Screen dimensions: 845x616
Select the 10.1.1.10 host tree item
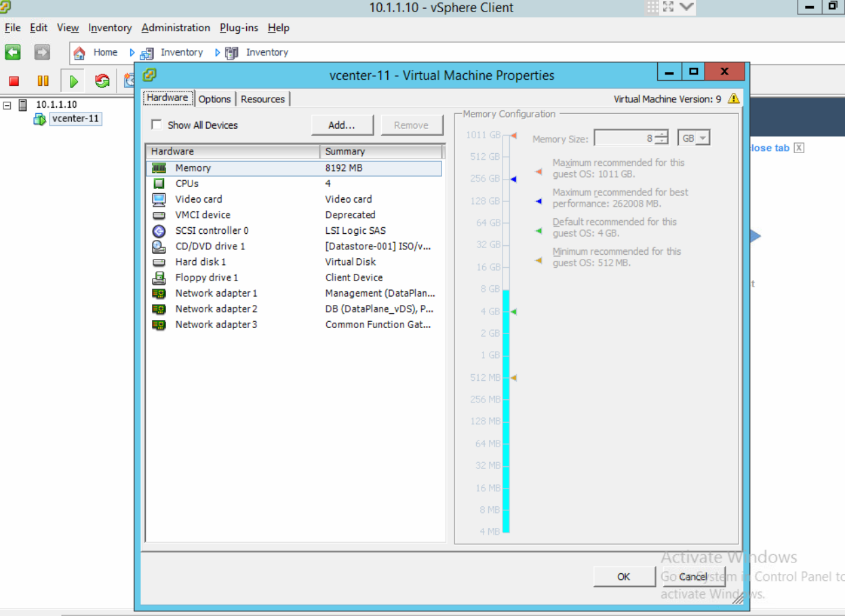[56, 105]
